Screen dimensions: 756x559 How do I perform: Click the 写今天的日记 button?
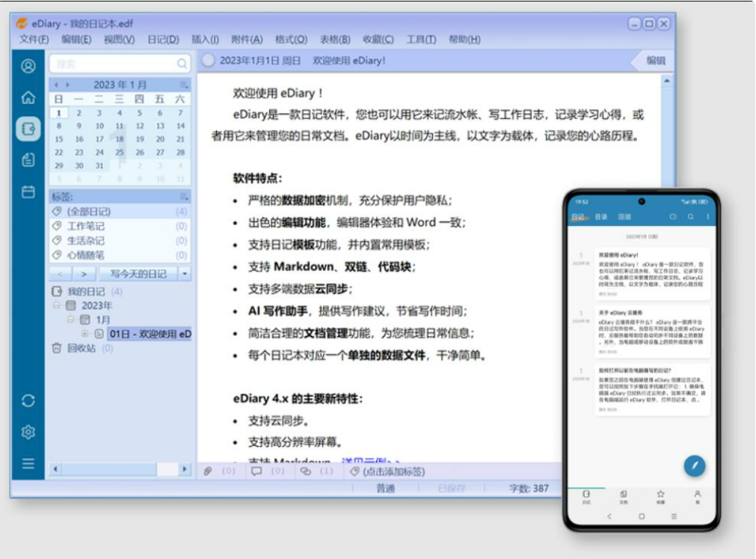[x=138, y=273]
